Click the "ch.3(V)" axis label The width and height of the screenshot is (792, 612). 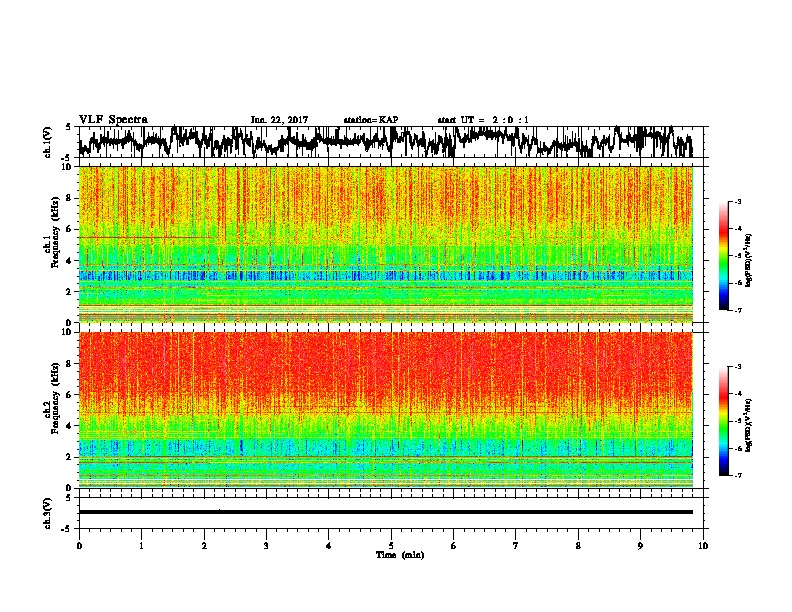point(48,513)
